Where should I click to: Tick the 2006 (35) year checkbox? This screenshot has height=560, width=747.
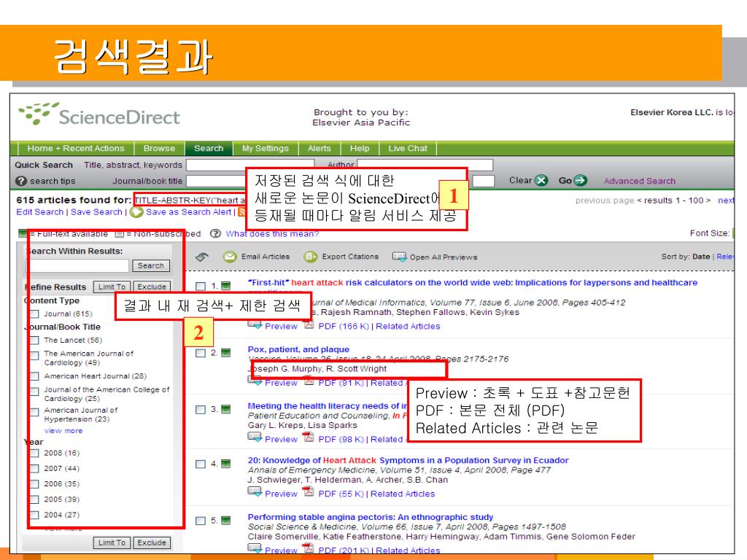pyautogui.click(x=34, y=484)
